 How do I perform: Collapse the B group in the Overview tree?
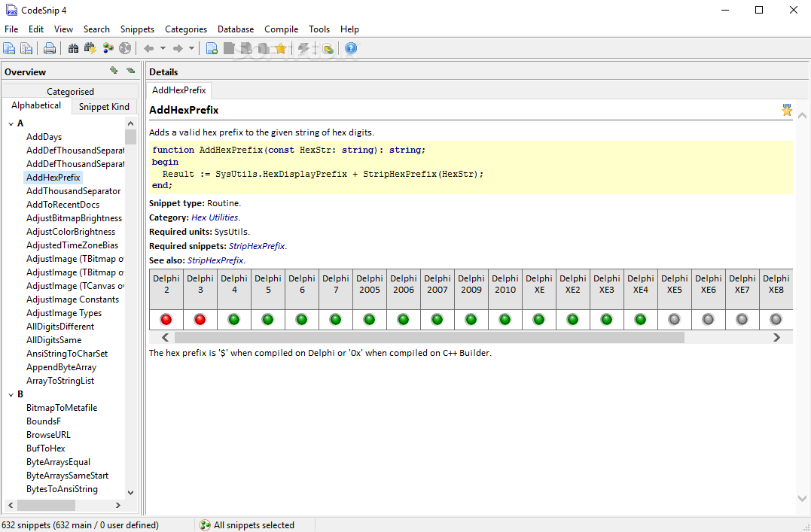(x=11, y=394)
